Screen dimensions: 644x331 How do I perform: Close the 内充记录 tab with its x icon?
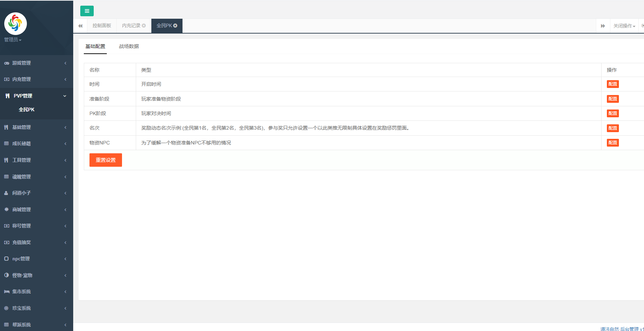[x=144, y=26]
